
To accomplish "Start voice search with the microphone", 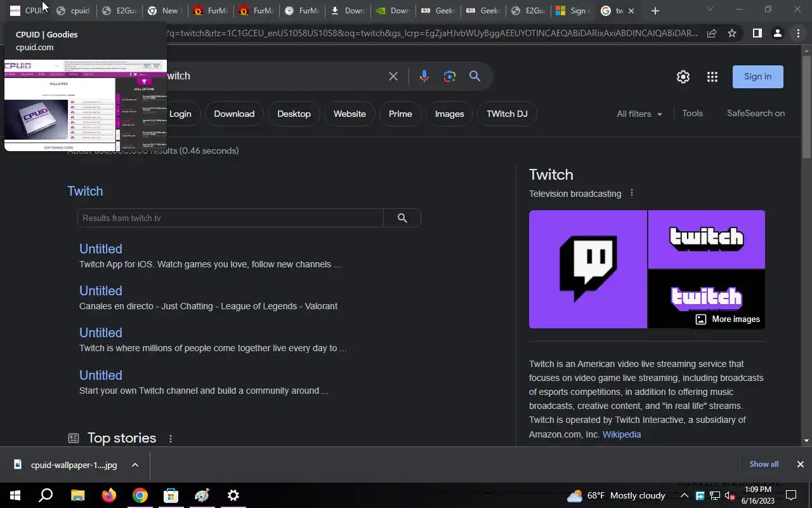I will 424,76.
